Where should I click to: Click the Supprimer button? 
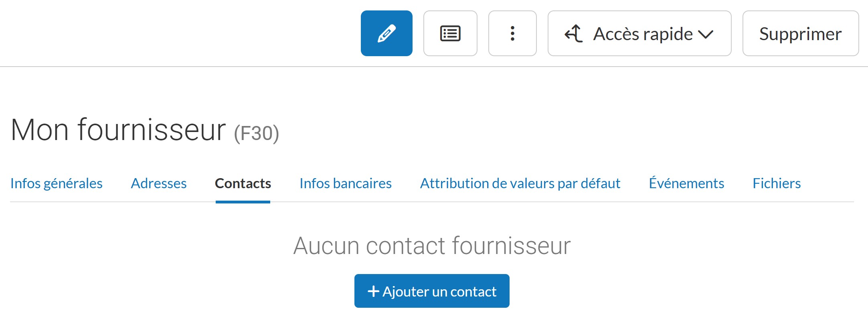point(800,33)
